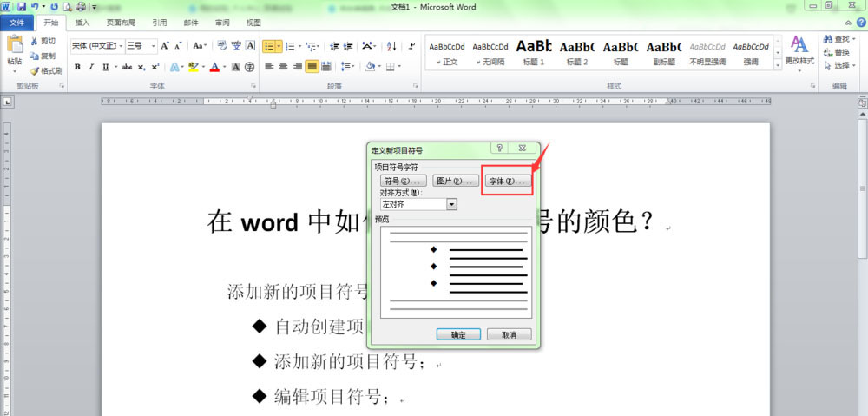Open the phonetic guide (变) icon
Screen dimensions: 868x416
point(236,46)
